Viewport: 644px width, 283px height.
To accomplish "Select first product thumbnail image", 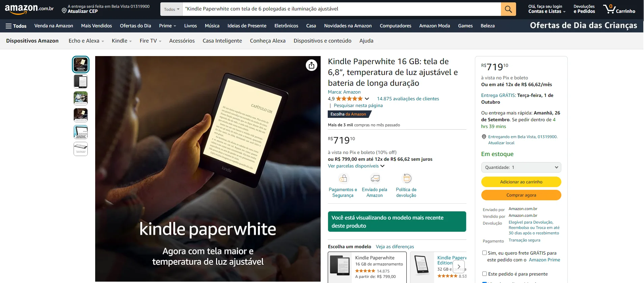I will [x=81, y=65].
